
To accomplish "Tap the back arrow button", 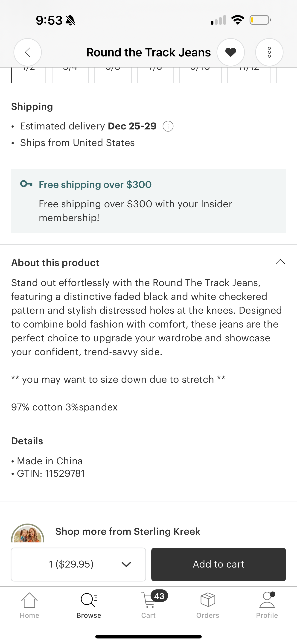I will [27, 52].
